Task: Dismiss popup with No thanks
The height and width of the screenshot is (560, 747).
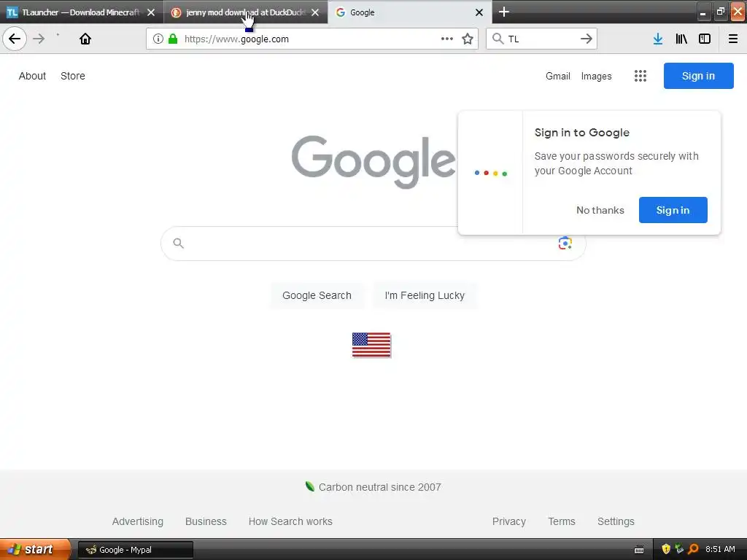Action: pos(600,210)
